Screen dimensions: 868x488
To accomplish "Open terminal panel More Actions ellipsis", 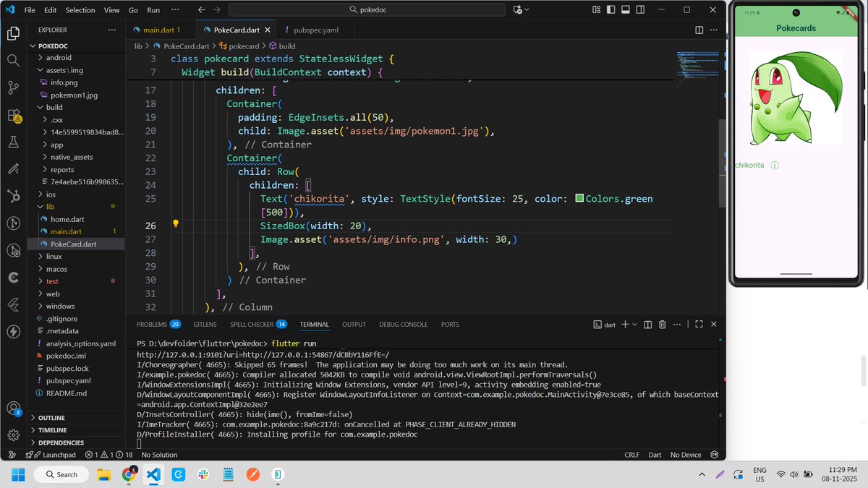I will pyautogui.click(x=678, y=325).
